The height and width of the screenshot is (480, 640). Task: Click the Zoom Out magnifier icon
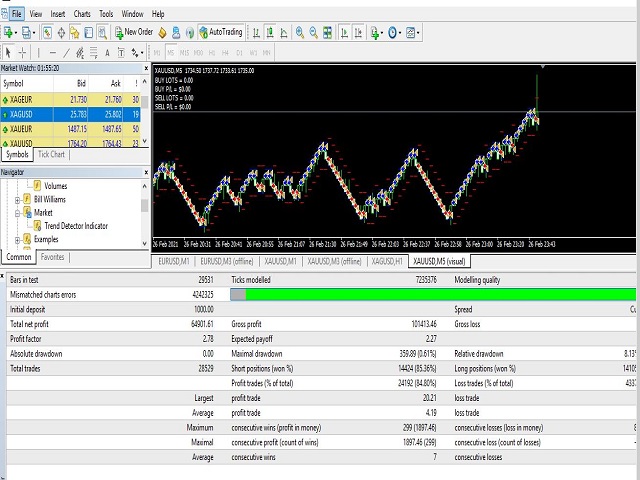pos(313,32)
